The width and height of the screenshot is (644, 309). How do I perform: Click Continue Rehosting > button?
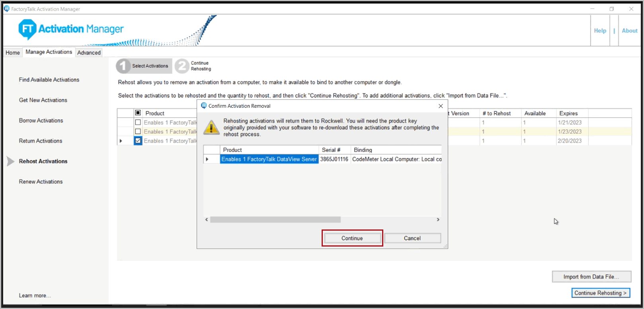coord(601,293)
